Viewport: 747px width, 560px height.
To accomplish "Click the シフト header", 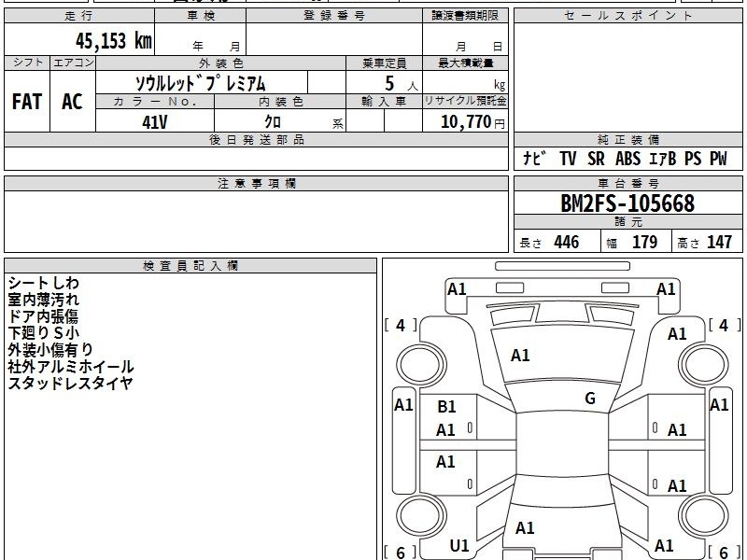I will (x=27, y=63).
